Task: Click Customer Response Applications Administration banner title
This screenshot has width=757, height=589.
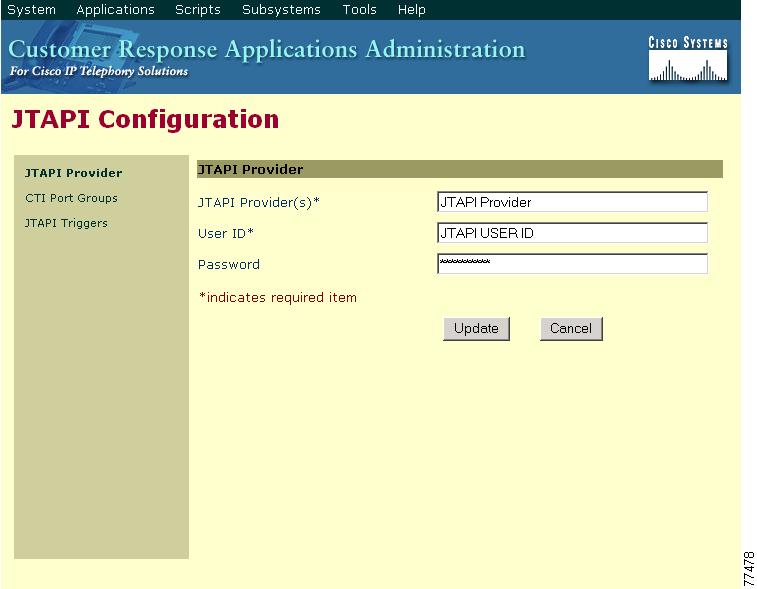Action: pos(266,49)
